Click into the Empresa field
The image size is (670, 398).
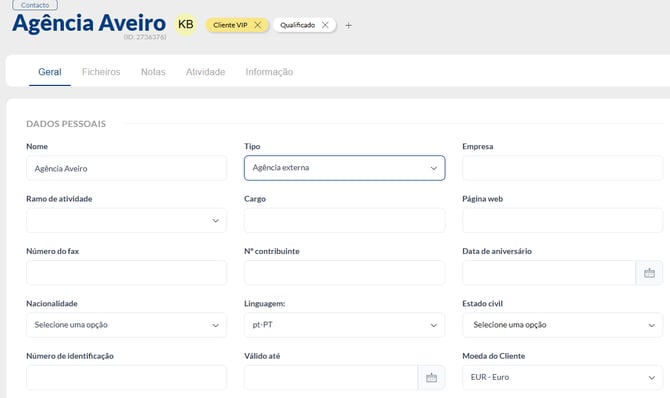(562, 168)
